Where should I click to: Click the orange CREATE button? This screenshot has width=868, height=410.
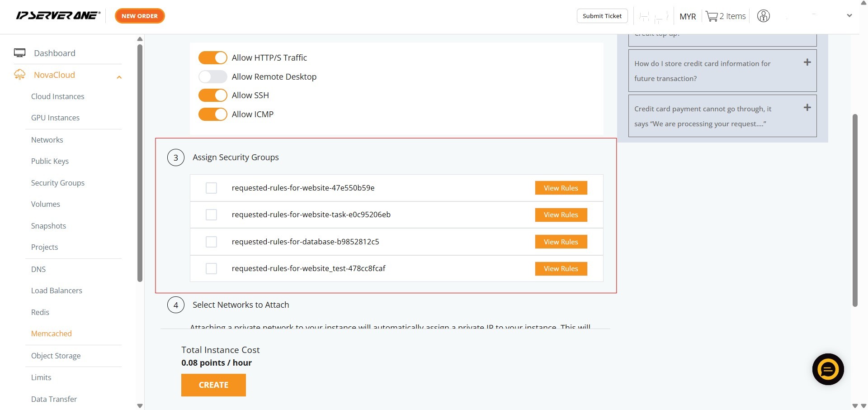tap(213, 385)
